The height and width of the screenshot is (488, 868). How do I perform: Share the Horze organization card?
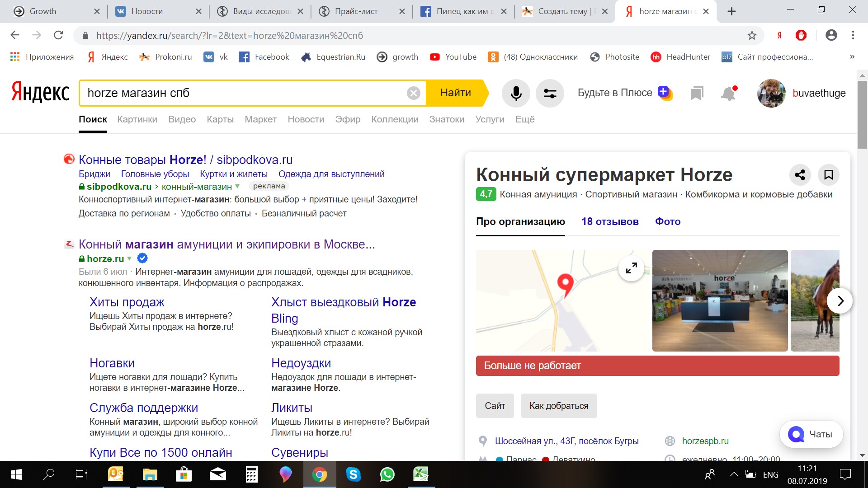[x=800, y=175]
